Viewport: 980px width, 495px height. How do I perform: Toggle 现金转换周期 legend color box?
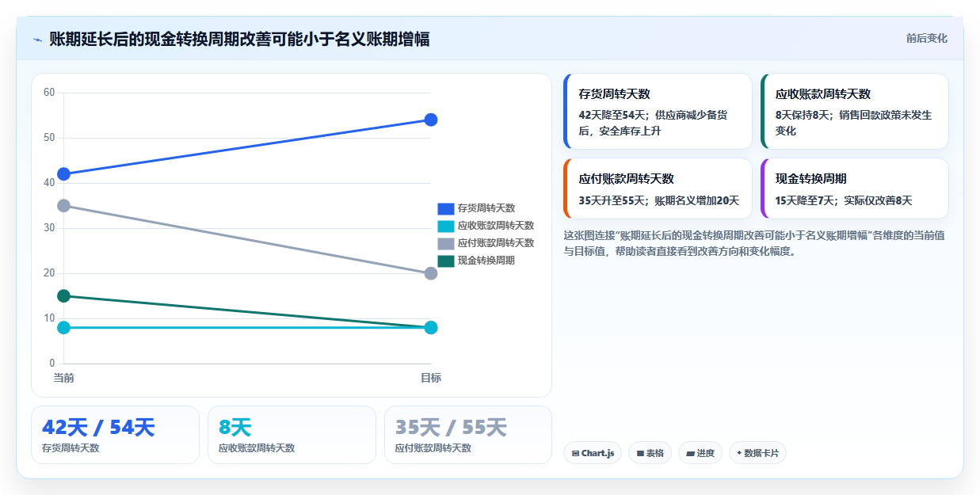click(446, 261)
